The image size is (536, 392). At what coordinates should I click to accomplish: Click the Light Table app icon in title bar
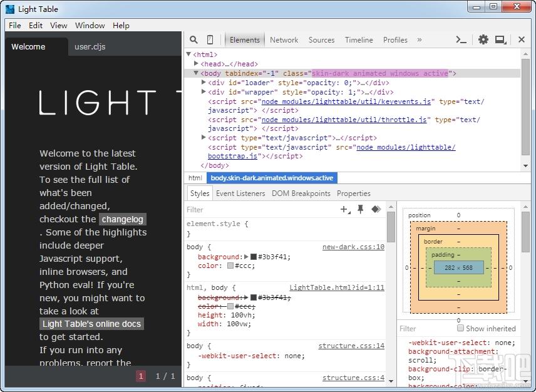(x=10, y=9)
